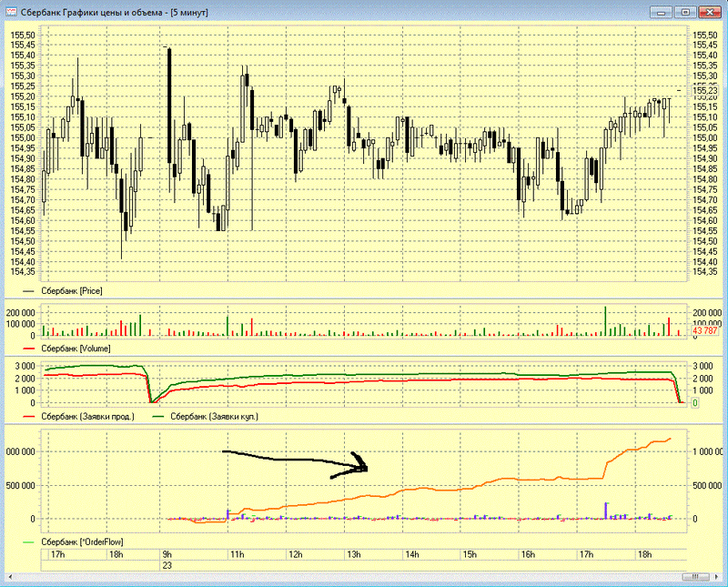The width and height of the screenshot is (728, 587).
Task: Click the chart window icon in title bar
Action: [x=12, y=12]
